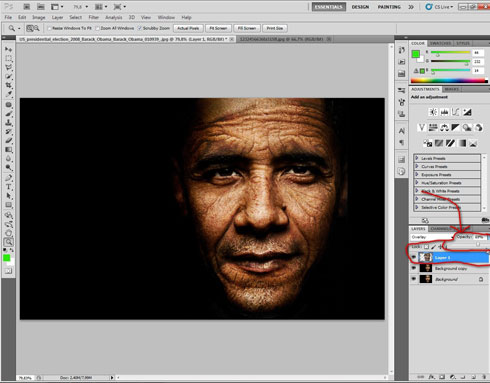Screen dimensions: 490x383
Task: Select the Brush tool
Action: click(9, 114)
